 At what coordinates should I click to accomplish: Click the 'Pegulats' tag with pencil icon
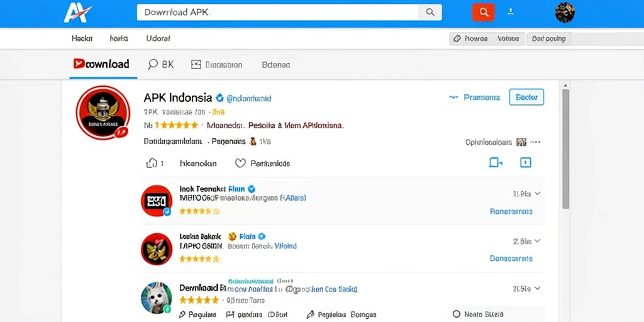tap(197, 314)
